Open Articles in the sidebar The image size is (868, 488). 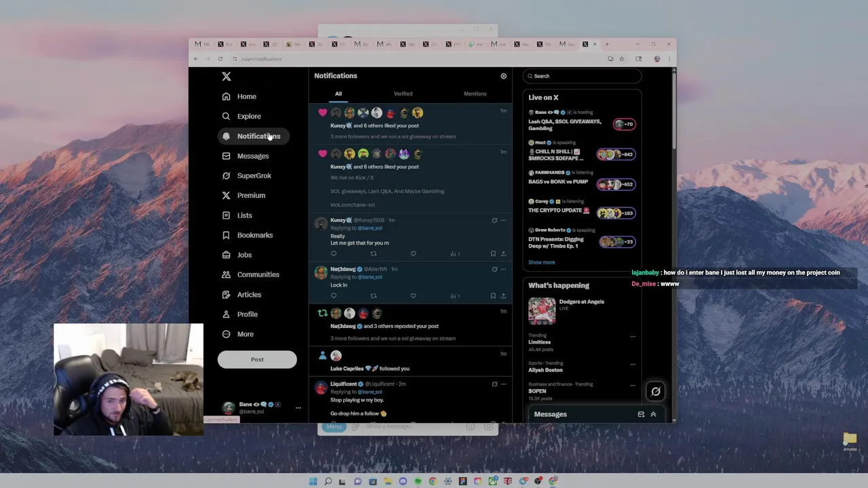(241, 295)
